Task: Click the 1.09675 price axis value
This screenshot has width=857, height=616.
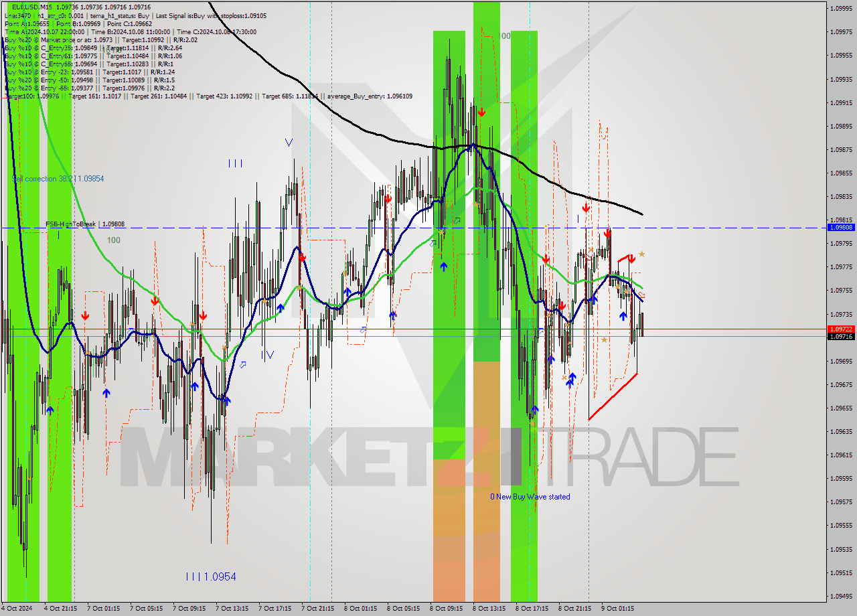Action: [x=841, y=384]
